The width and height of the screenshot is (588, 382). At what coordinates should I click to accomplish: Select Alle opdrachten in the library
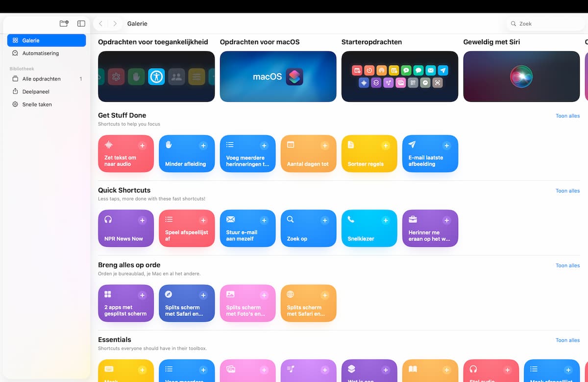47,79
